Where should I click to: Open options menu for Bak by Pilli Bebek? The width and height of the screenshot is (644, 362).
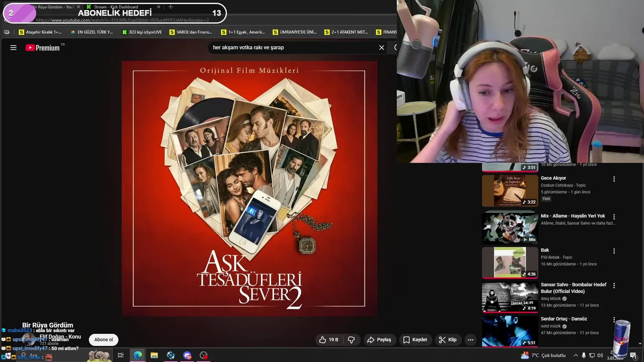click(614, 251)
